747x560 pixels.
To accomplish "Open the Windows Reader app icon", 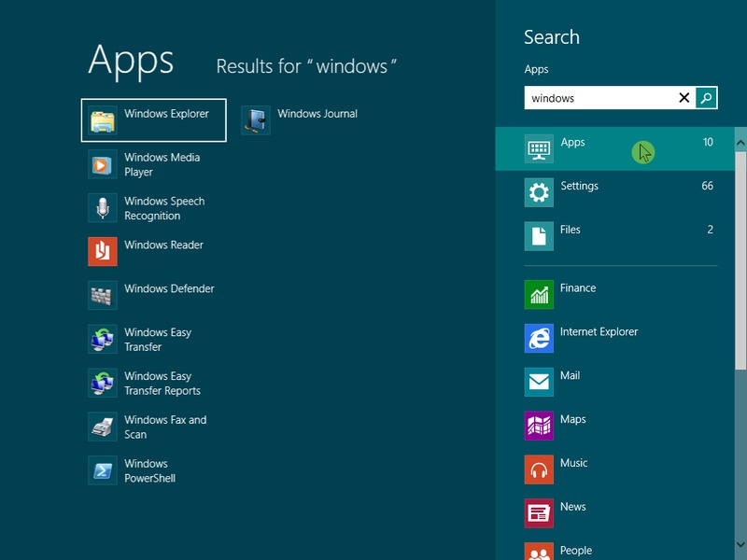I will [x=103, y=251].
